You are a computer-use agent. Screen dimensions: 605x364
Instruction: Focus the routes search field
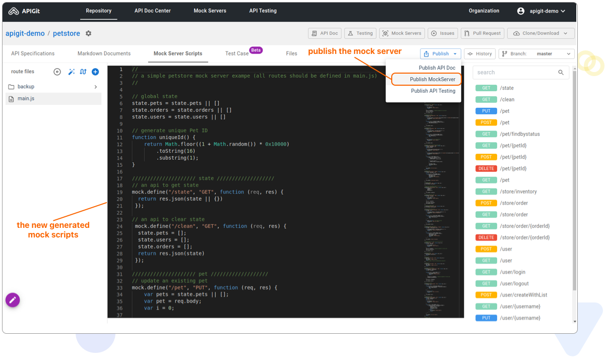(521, 73)
